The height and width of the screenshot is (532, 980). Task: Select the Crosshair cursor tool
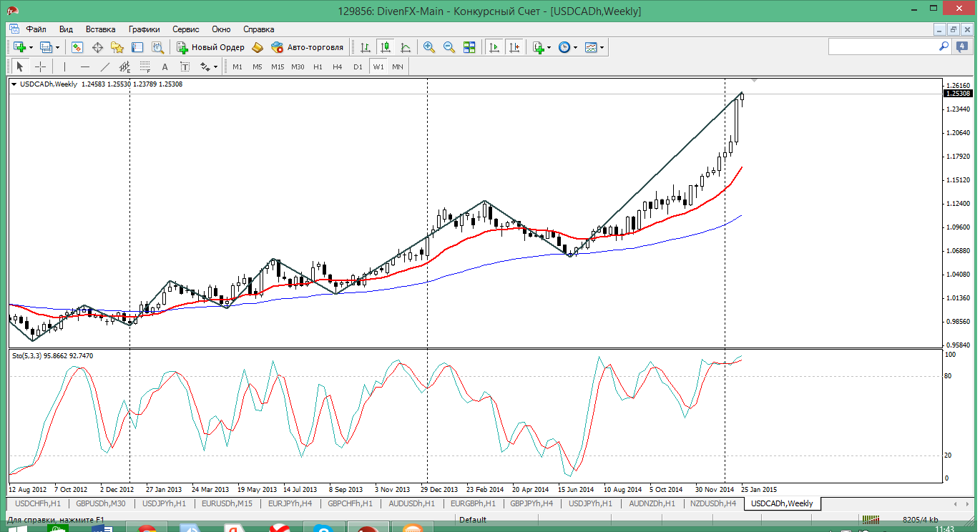[41, 66]
